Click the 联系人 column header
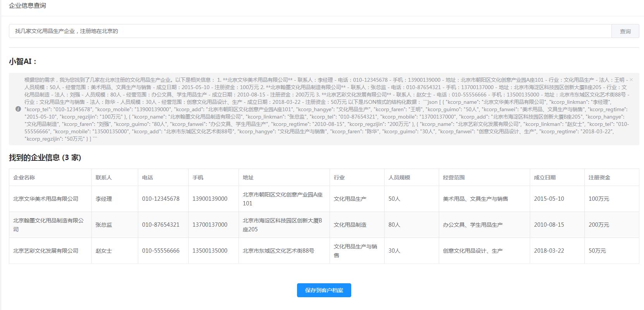The width and height of the screenshot is (644, 310). tap(104, 177)
